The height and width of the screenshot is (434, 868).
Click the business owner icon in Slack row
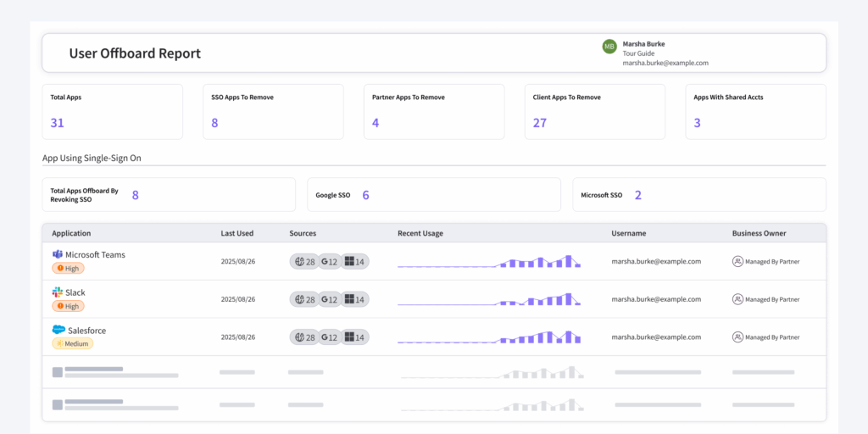pos(737,299)
